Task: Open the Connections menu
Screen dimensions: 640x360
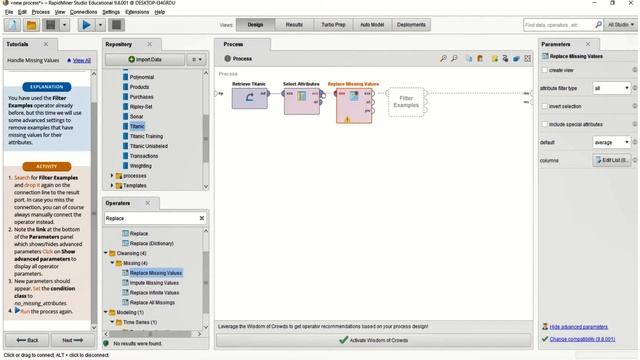Action: 83,12
